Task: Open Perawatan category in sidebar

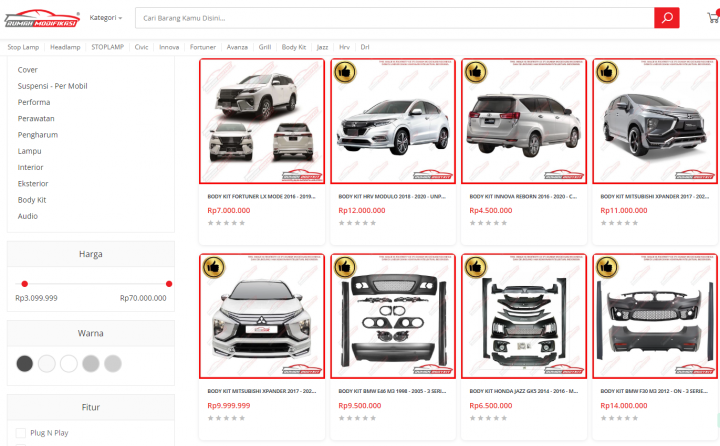Action: point(36,119)
